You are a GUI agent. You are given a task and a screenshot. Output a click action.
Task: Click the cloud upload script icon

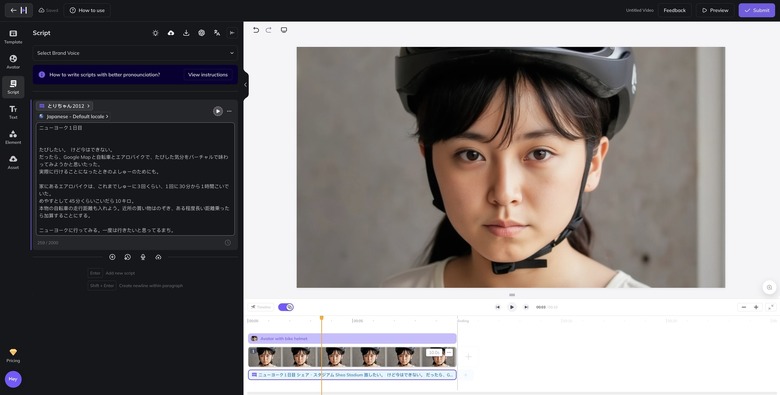(x=171, y=33)
